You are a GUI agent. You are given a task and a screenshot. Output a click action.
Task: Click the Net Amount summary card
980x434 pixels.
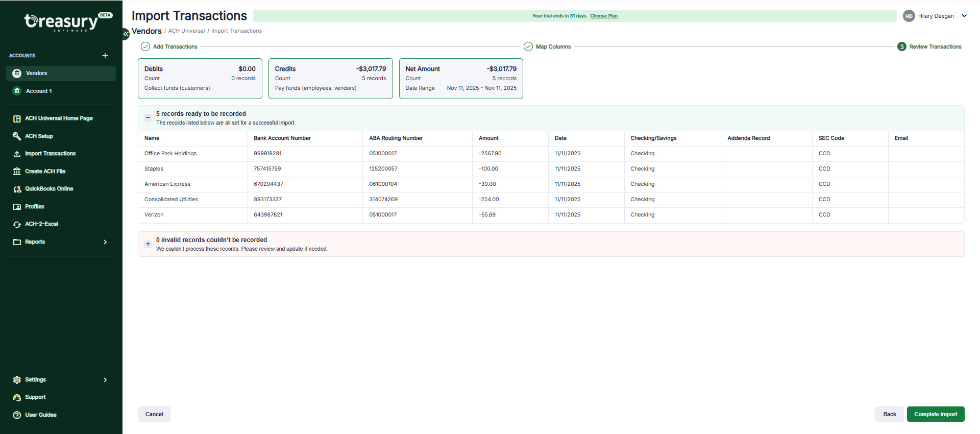(x=461, y=79)
